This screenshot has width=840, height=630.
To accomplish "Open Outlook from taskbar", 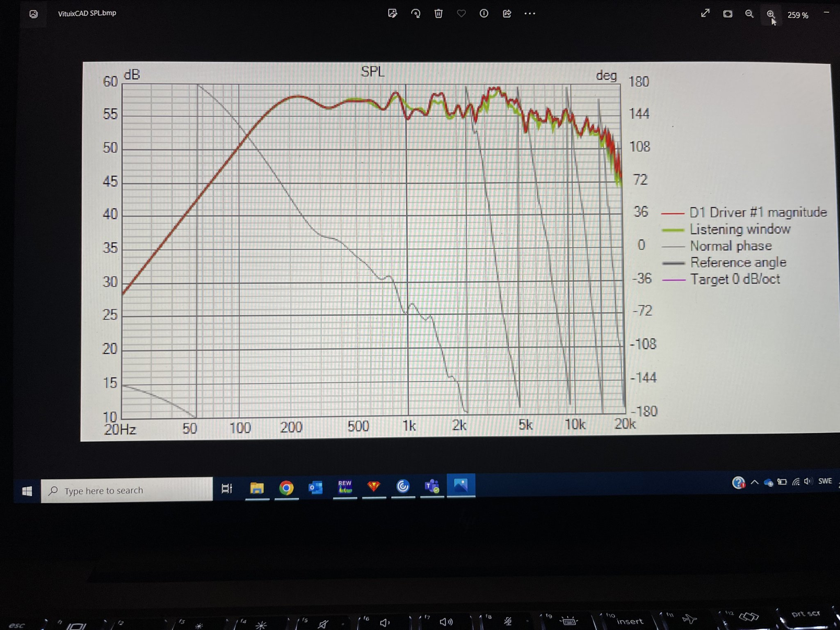I will [315, 487].
